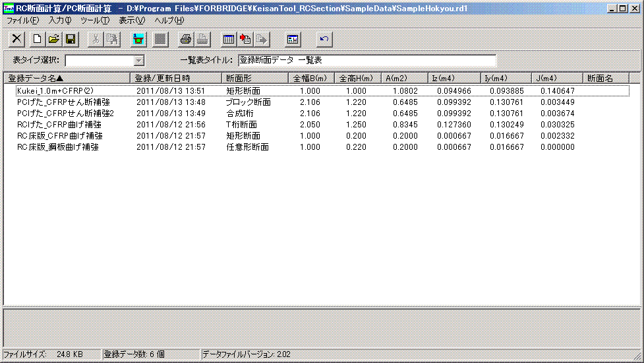Click the J value 0.003674

[x=558, y=113]
